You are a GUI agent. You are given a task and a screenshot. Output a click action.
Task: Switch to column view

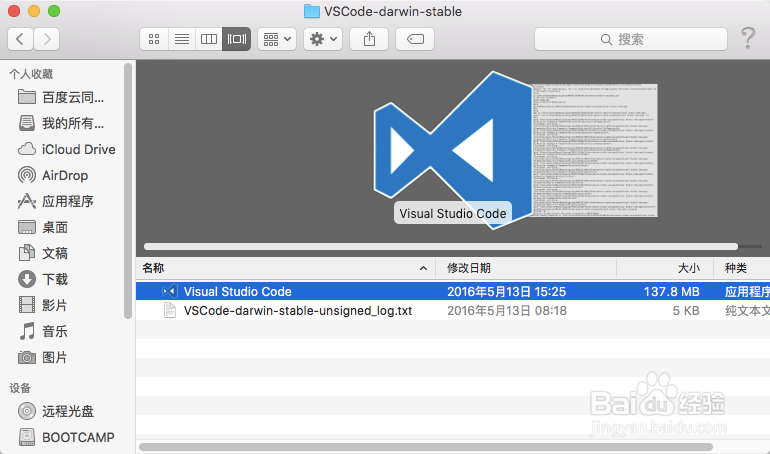pyautogui.click(x=209, y=39)
